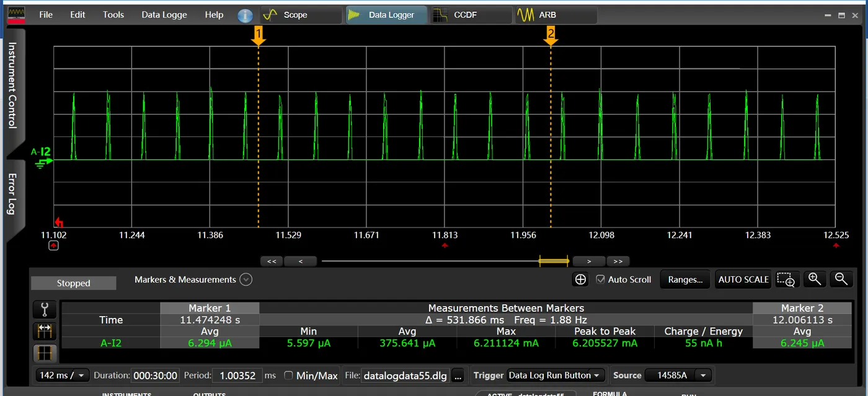Zoom in on the waveform
The height and width of the screenshot is (396, 868).
pos(815,279)
